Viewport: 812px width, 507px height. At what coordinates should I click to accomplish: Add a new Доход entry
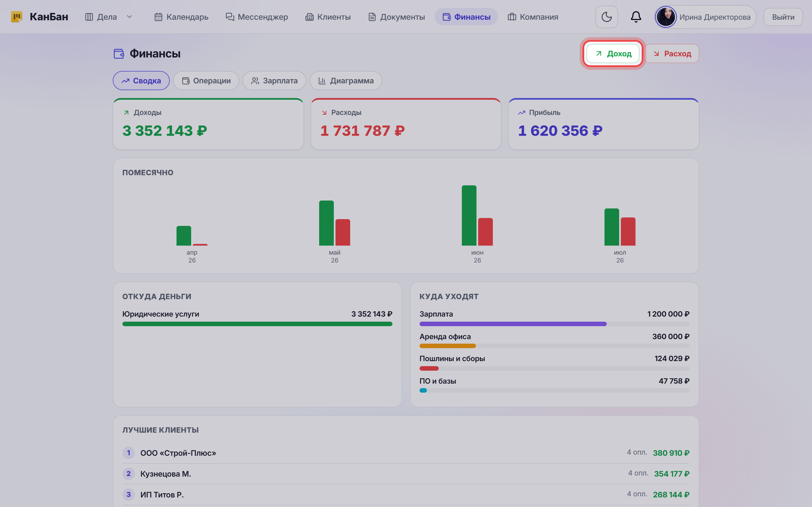613,54
